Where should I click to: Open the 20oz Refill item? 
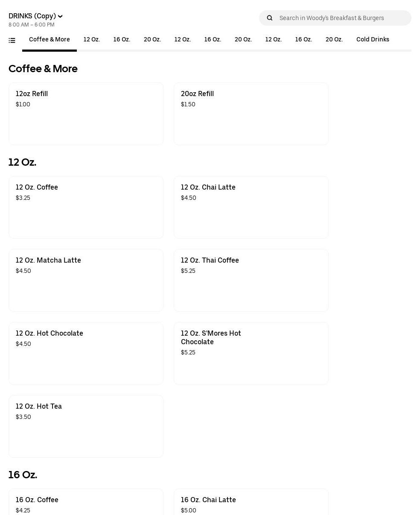tap(251, 114)
